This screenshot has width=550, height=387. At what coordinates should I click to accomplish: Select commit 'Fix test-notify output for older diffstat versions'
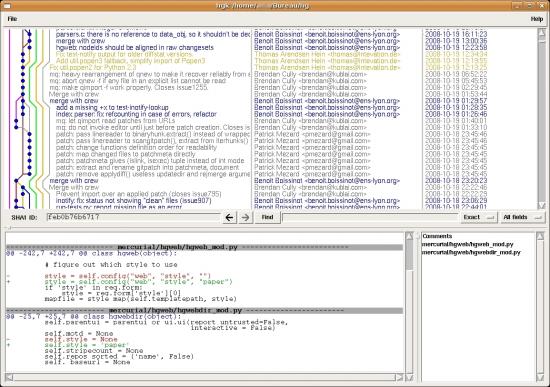(x=124, y=54)
